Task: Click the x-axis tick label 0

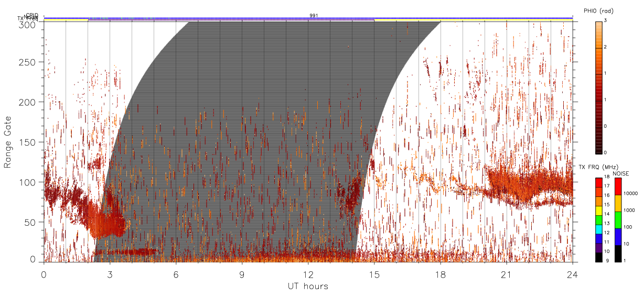Action: pos(44,274)
